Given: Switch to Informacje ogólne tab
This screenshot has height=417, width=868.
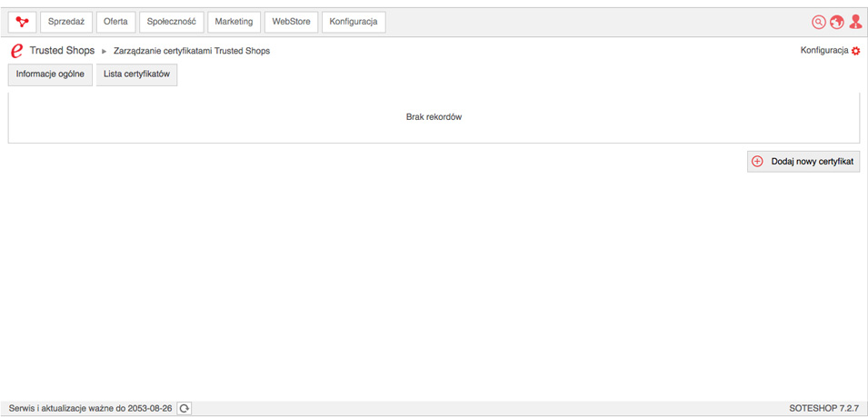Looking at the screenshot, I should (x=50, y=74).
